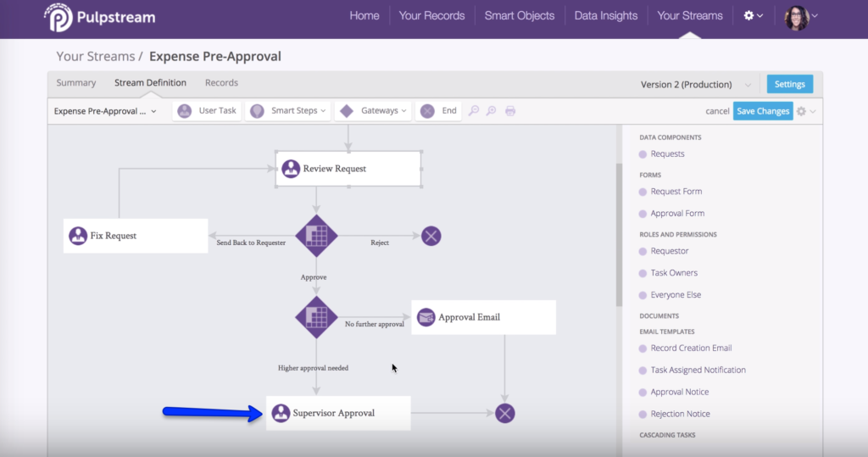Screen dimensions: 868x457
Task: Click the Approve transition label
Action: click(x=314, y=277)
